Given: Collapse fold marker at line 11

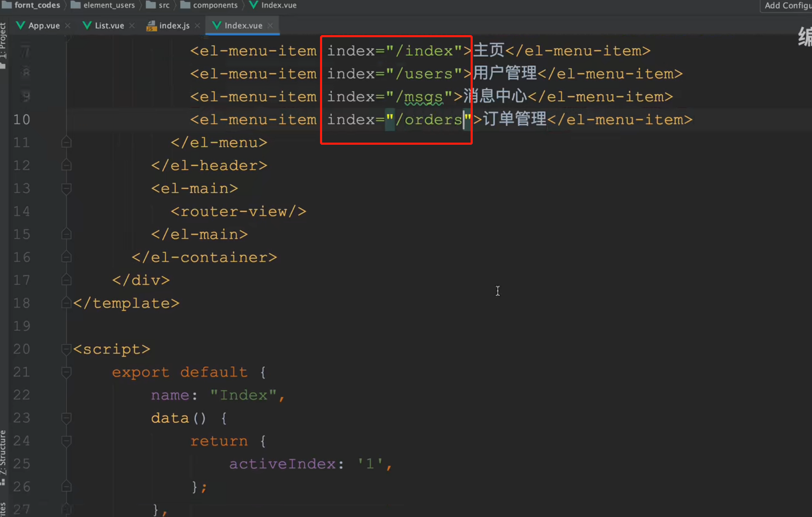Looking at the screenshot, I should [66, 143].
